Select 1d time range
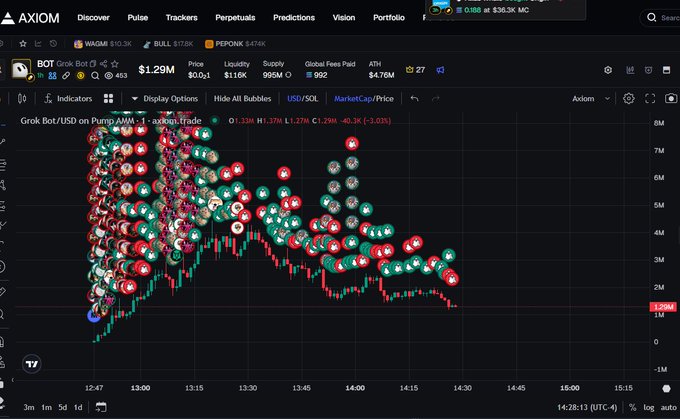The image size is (680, 419). pyautogui.click(x=78, y=407)
